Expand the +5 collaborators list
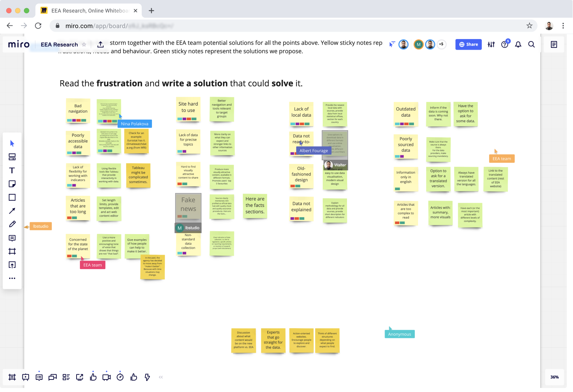This screenshot has width=573, height=392. (x=441, y=44)
